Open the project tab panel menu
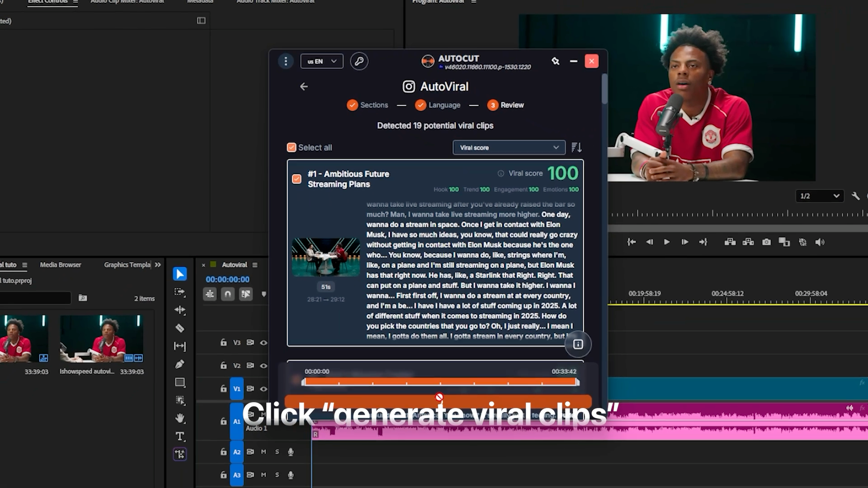The height and width of the screenshot is (488, 868). tap(25, 265)
